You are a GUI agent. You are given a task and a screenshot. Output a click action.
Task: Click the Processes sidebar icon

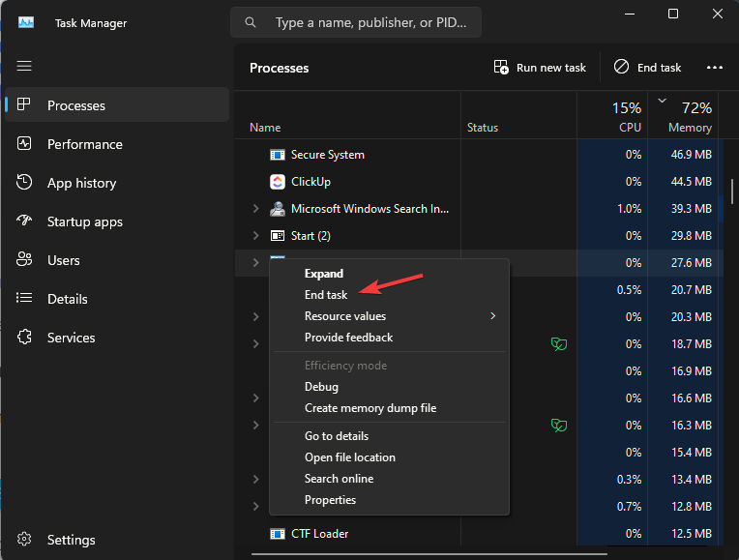(23, 104)
